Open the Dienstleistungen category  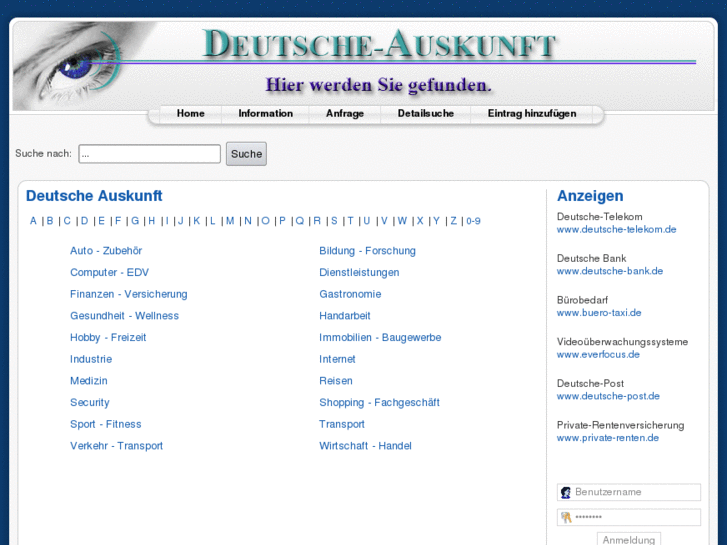pyautogui.click(x=359, y=273)
